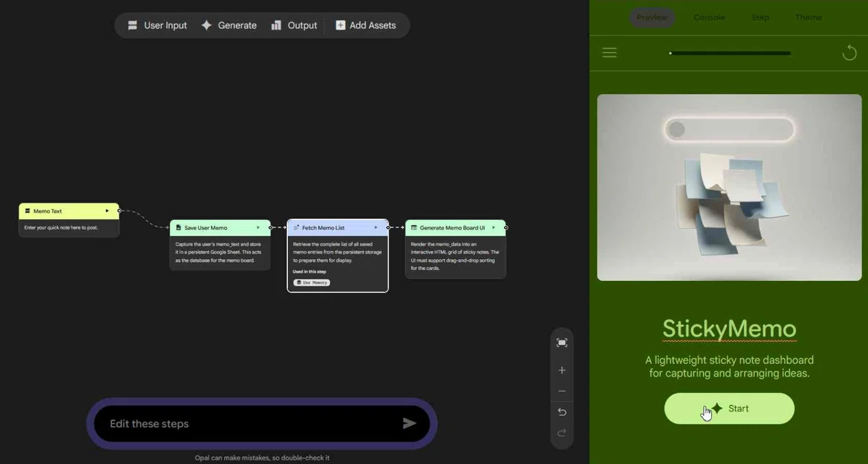Open the Theme tab
868x464 pixels.
pos(808,17)
